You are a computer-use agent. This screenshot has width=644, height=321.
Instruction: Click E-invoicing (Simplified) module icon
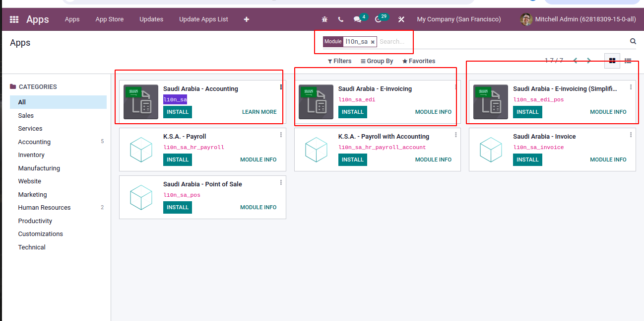coord(491,102)
